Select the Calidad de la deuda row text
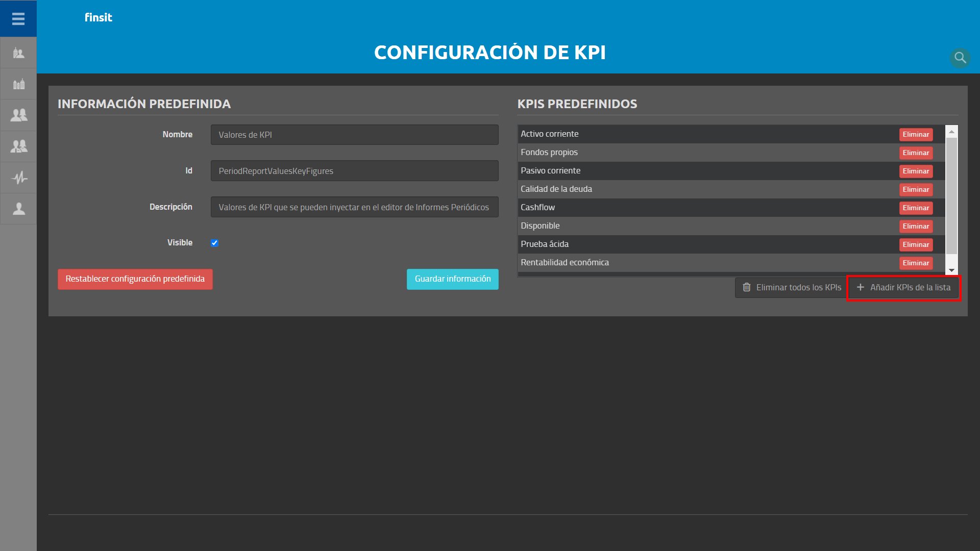This screenshot has width=980, height=551. [x=556, y=189]
